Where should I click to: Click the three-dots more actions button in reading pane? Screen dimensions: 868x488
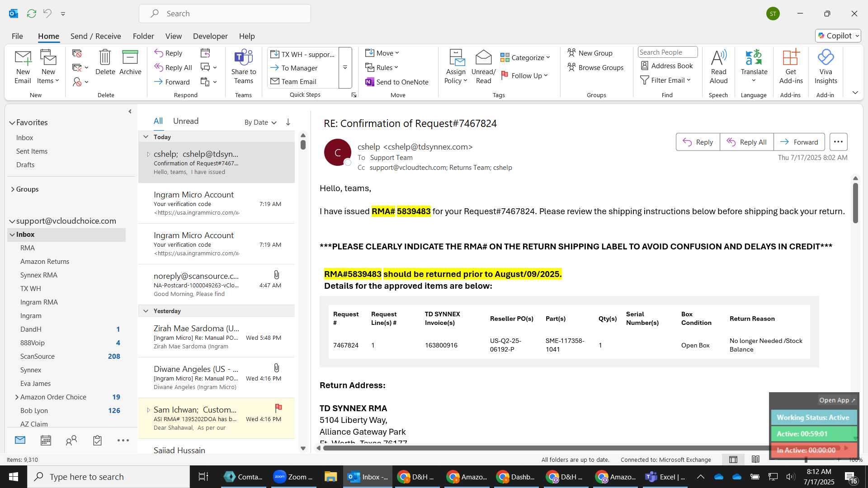[838, 142]
